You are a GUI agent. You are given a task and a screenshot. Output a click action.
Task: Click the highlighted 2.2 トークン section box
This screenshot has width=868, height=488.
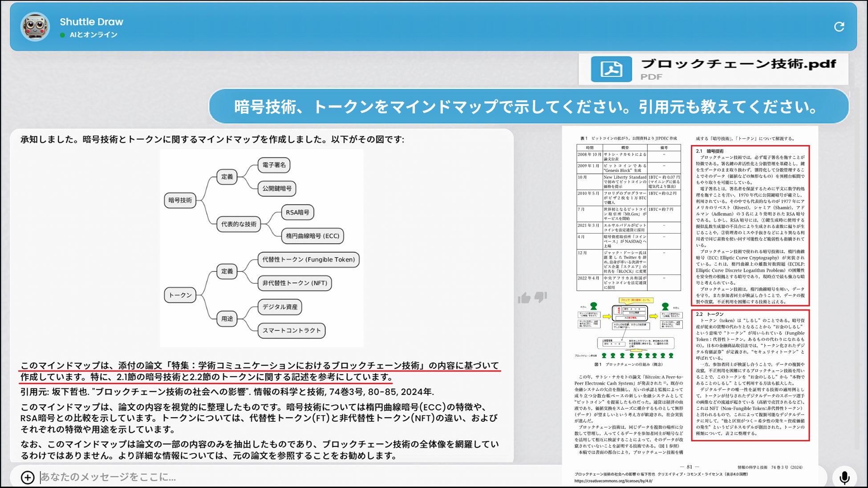tap(750, 375)
